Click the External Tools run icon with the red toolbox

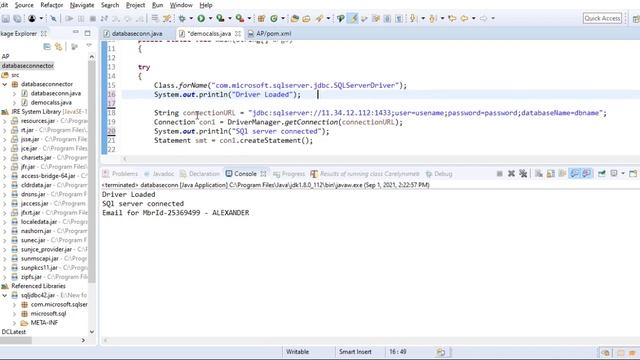coord(240,18)
